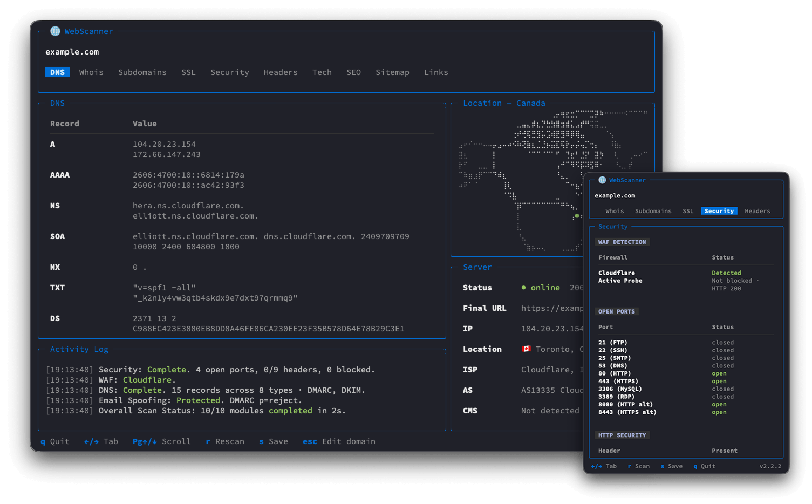Click the A record value 172.66.147.243

pos(167,154)
